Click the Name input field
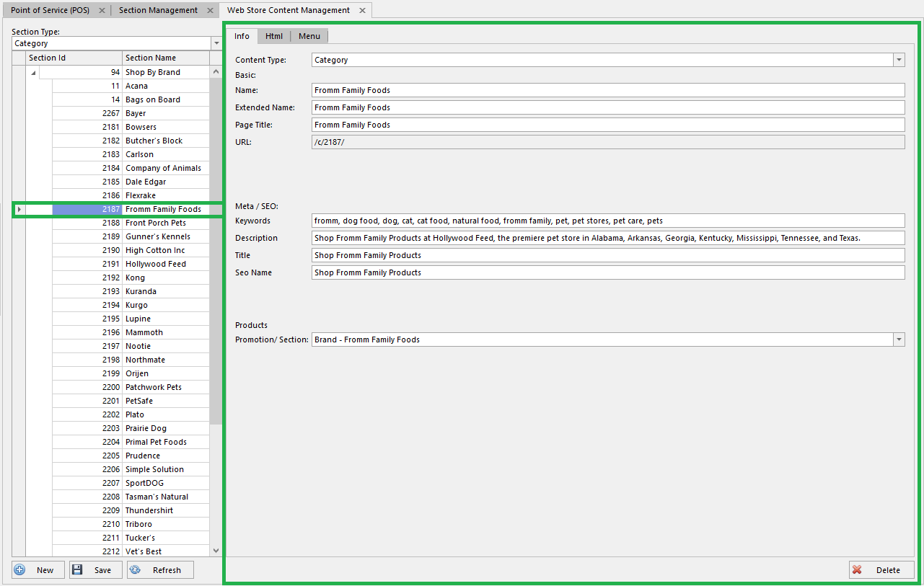924x586 pixels. coord(608,90)
